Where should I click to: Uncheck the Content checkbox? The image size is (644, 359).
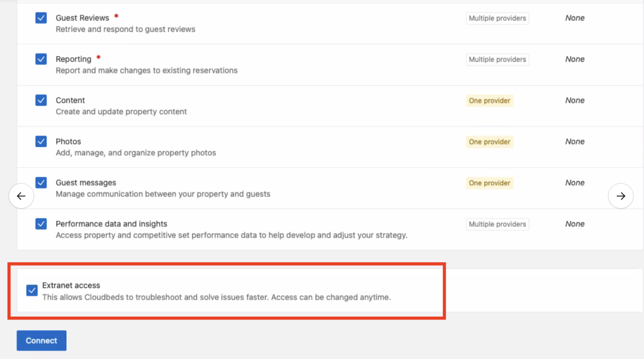pyautogui.click(x=41, y=100)
